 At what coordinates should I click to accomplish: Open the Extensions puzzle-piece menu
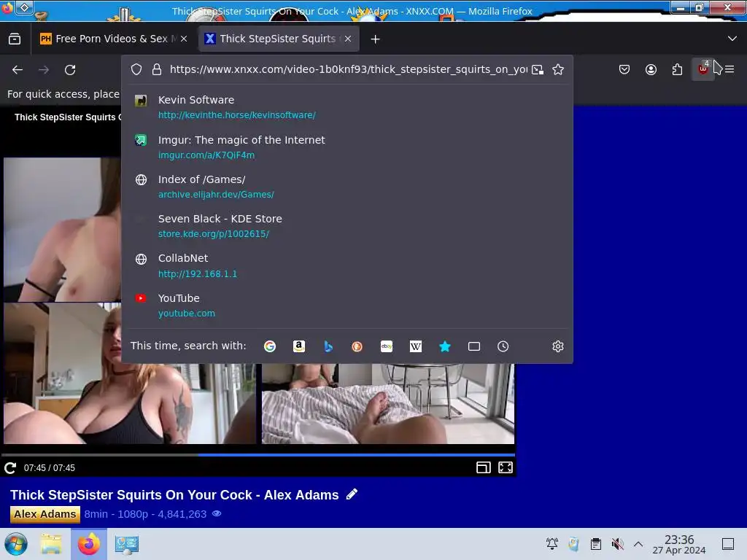677,69
